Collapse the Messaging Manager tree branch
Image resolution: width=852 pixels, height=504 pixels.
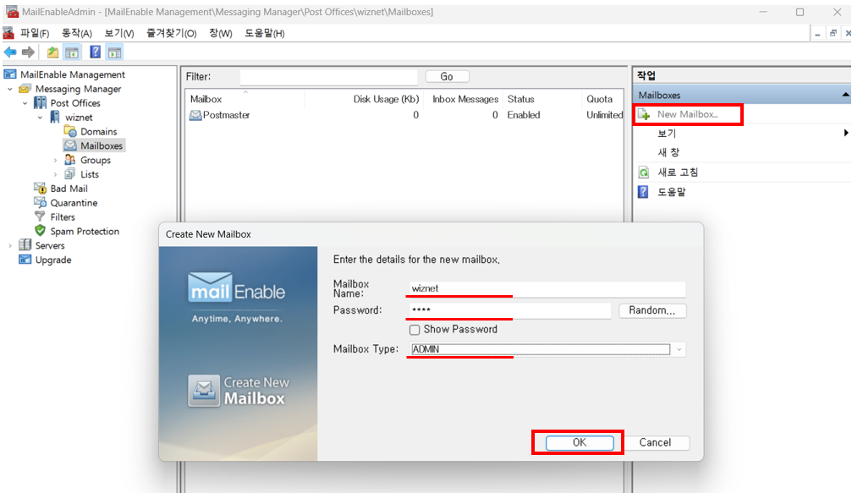click(x=10, y=89)
